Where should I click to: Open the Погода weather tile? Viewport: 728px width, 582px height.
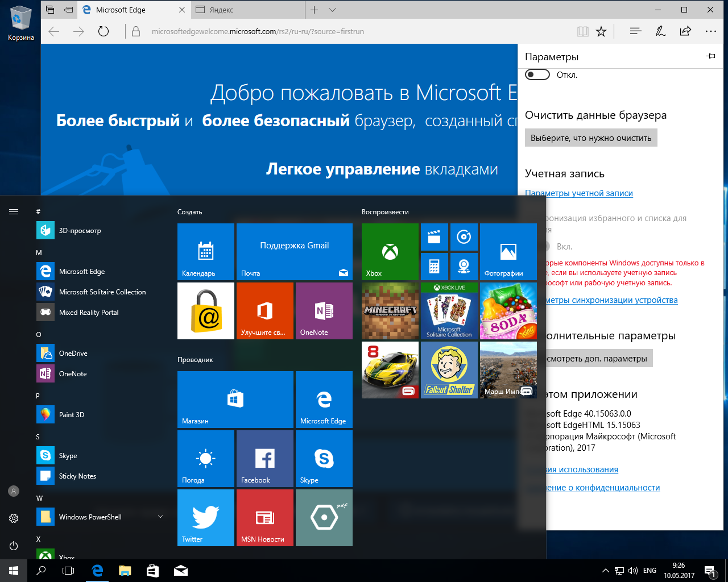coord(206,459)
